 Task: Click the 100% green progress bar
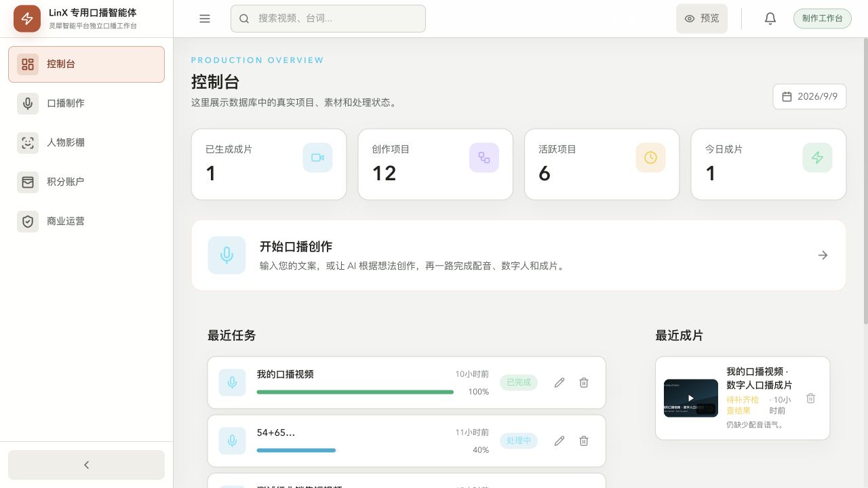(355, 392)
